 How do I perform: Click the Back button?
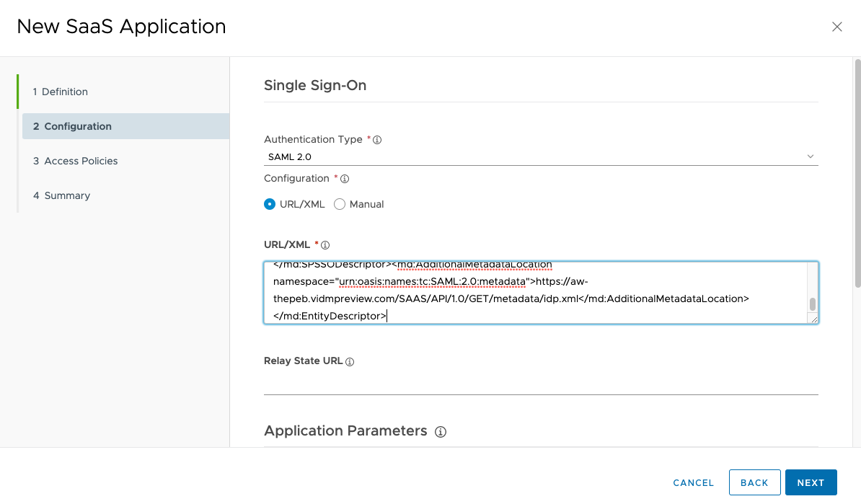click(754, 482)
